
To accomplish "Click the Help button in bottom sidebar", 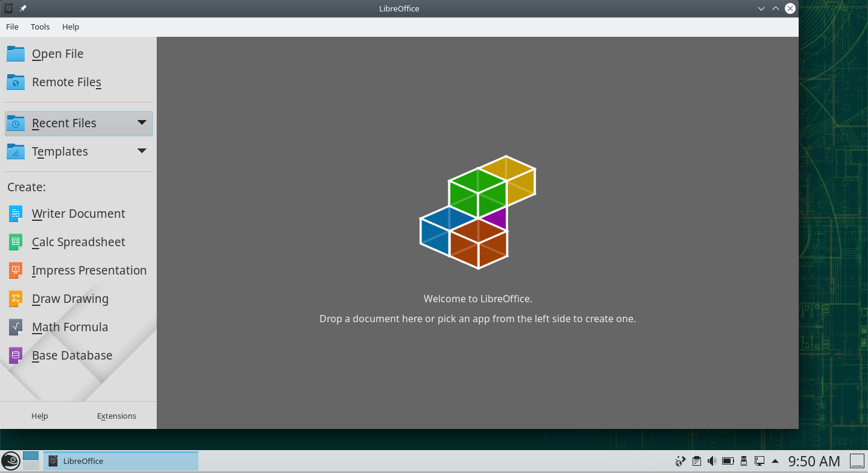I will (x=40, y=416).
